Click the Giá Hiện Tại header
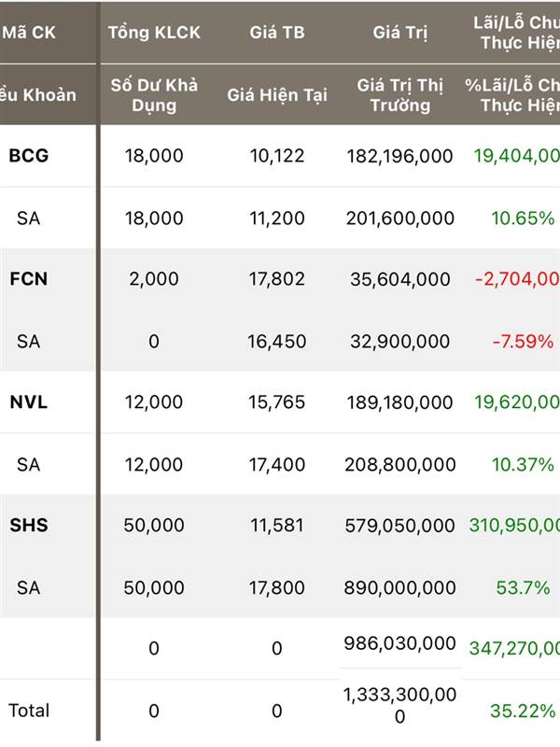Screen dimensions: 560x747 [276, 95]
